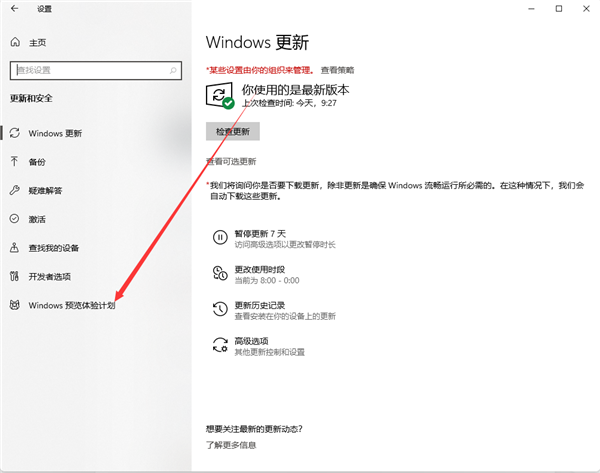Click the back arrow in title bar
This screenshot has width=600, height=473.
[15, 9]
